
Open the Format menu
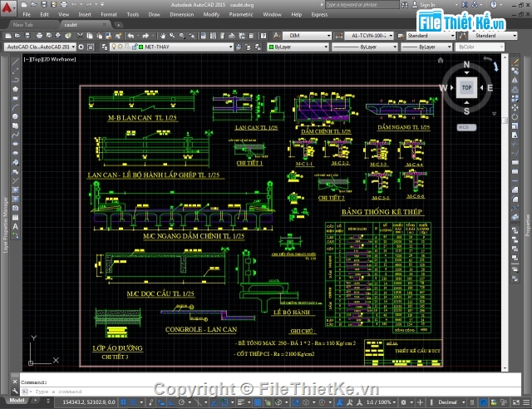109,15
